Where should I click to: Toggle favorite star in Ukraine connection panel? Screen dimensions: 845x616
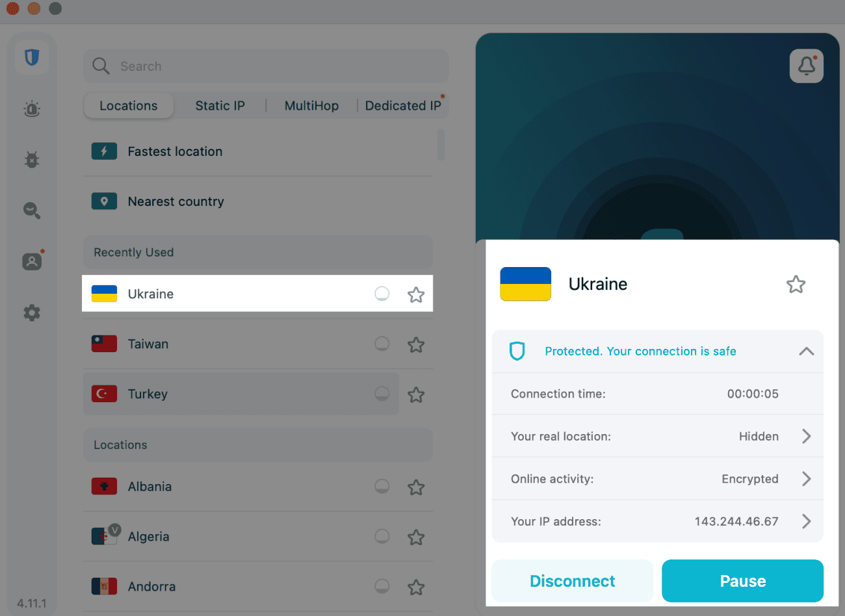796,284
